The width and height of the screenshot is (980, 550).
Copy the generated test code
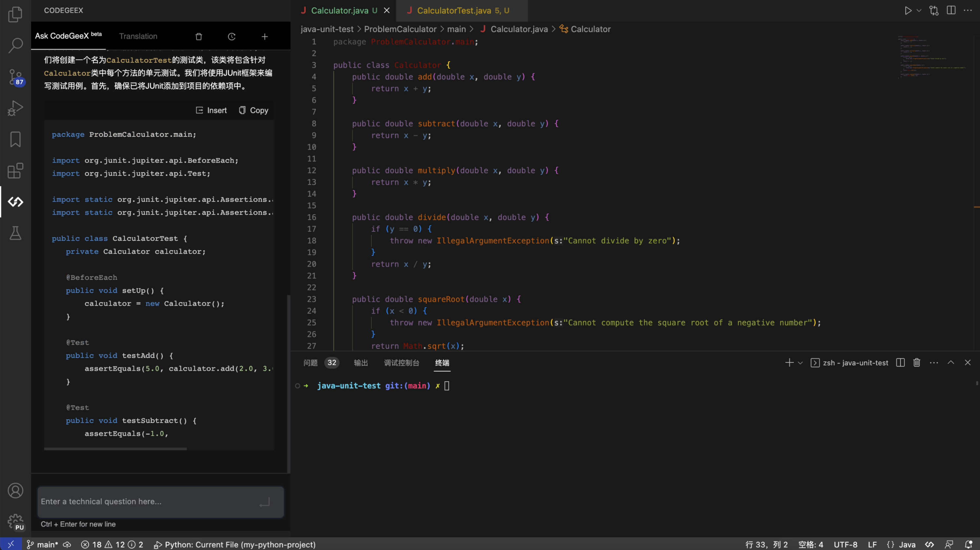click(254, 110)
